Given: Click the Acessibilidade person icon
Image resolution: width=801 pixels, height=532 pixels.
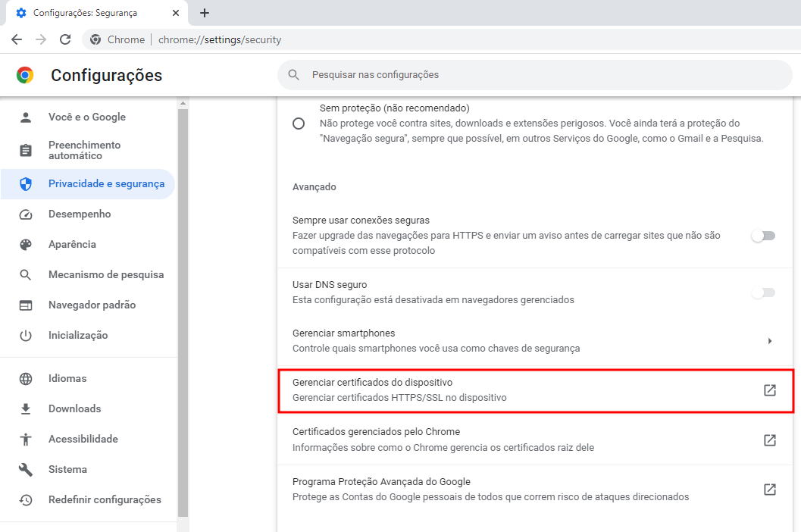Looking at the screenshot, I should point(26,439).
